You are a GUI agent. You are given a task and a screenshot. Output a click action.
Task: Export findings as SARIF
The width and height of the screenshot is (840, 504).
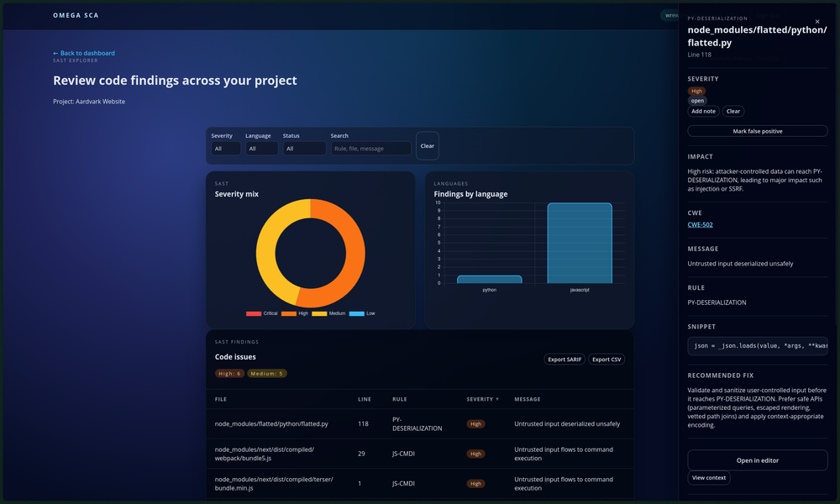564,360
